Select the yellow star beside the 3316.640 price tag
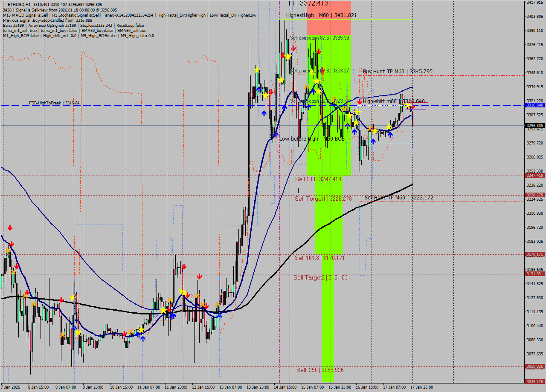 tap(407, 105)
